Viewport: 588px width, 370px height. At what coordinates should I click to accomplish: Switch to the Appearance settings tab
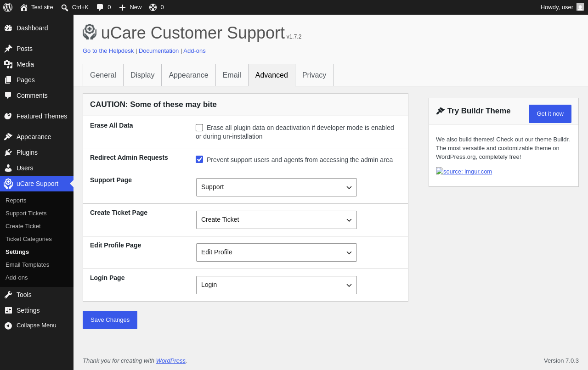click(x=189, y=75)
